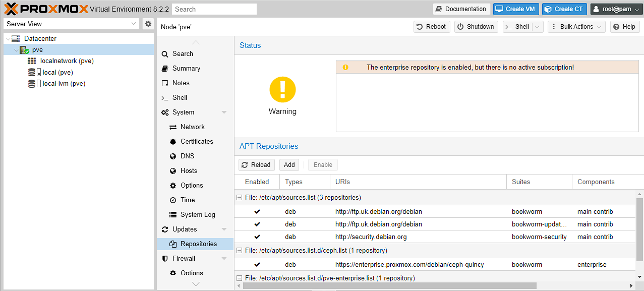644x291 pixels.
Task: Open the Summary menu item
Action: pyautogui.click(x=186, y=69)
